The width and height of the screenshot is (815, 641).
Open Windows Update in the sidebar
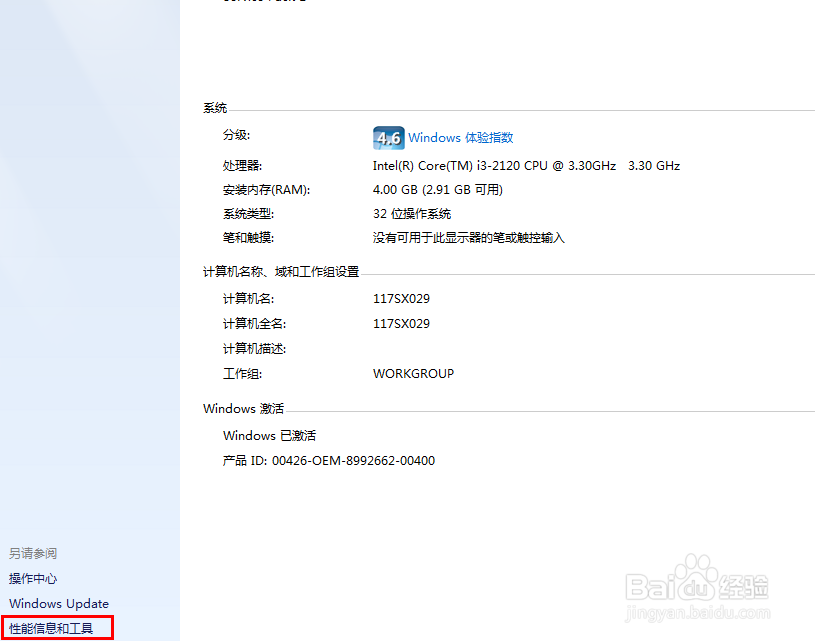[x=59, y=604]
